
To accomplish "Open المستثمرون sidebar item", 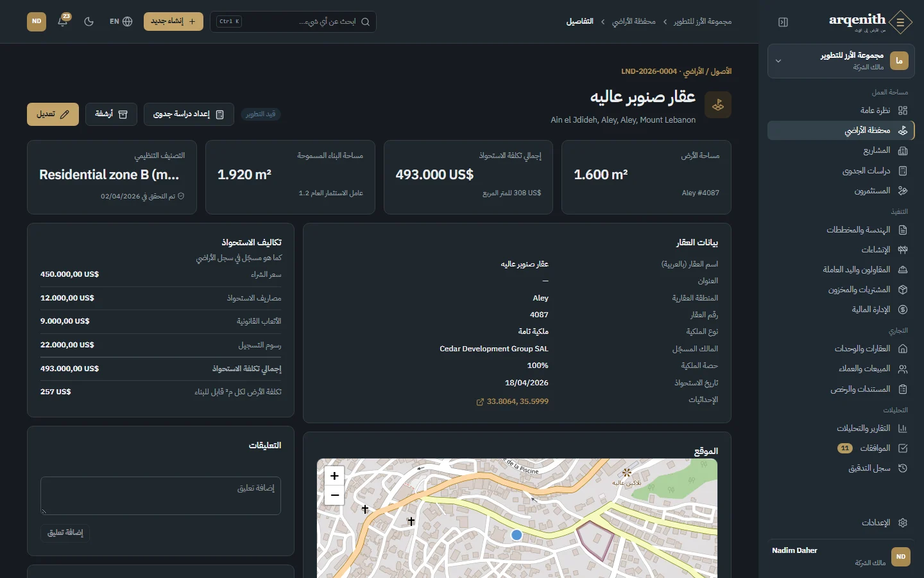I will click(841, 191).
